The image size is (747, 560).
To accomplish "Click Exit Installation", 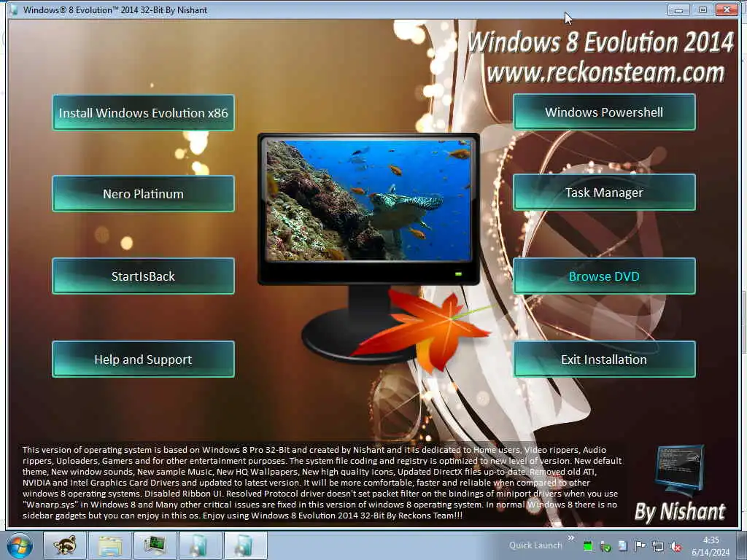I will tap(604, 359).
